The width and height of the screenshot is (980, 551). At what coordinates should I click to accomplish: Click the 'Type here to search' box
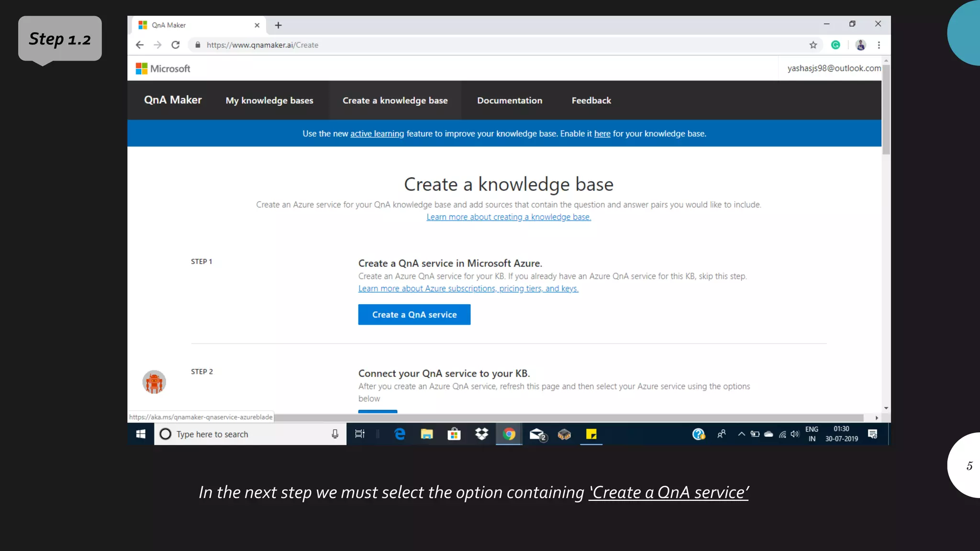[x=250, y=434]
